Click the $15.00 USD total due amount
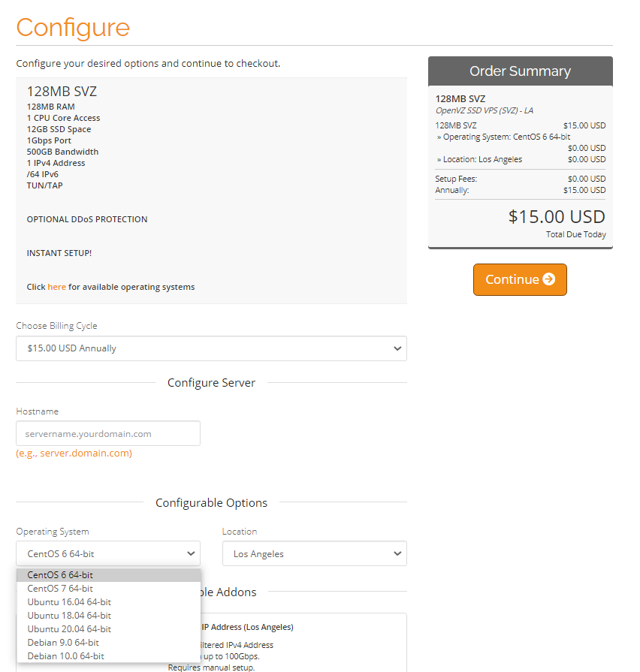Image resolution: width=640 pixels, height=672 pixels. coord(557,217)
